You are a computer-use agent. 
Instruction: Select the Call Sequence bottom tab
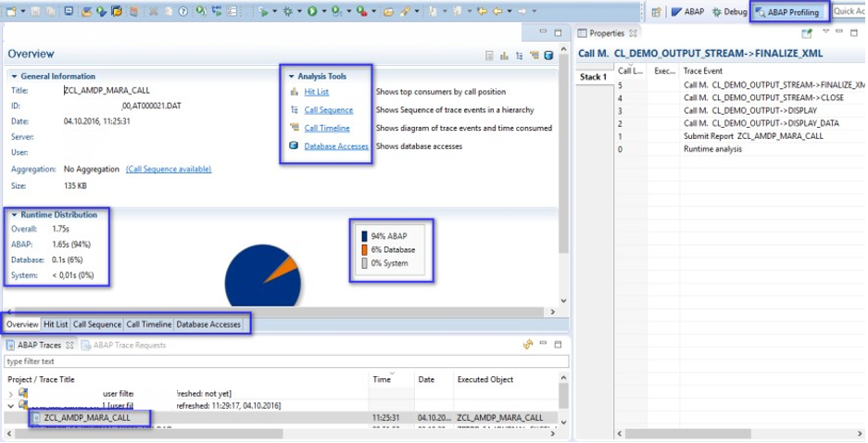97,324
